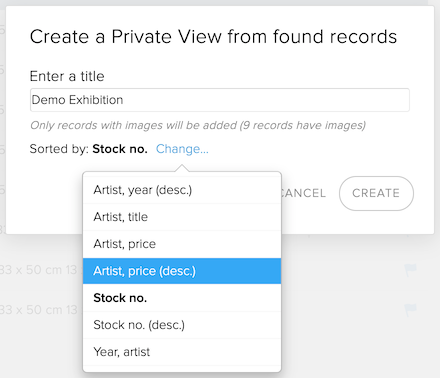The width and height of the screenshot is (440, 378).
Task: Select highlighted 'Artist, price (desc.)' option
Action: 182,271
